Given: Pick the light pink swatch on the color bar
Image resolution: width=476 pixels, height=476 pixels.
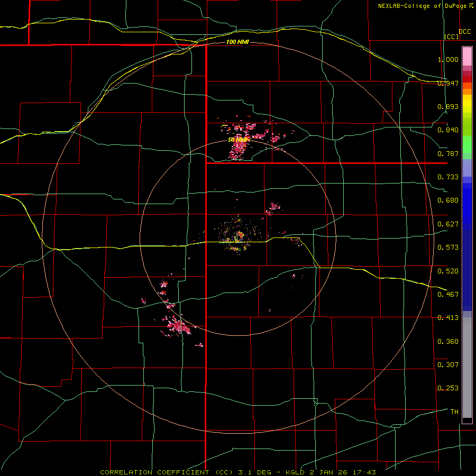Looking at the screenshot, I should pos(467,57).
